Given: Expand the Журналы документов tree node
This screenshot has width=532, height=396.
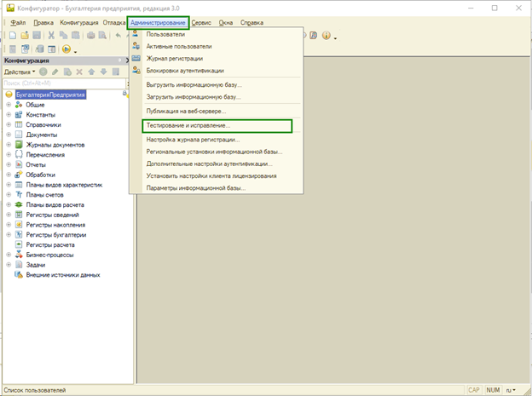Looking at the screenshot, I should tap(9, 145).
